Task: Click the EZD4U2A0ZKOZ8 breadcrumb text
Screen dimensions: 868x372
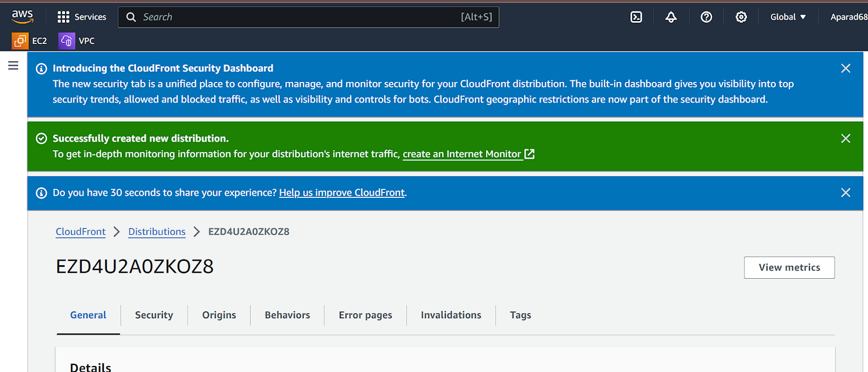Action: pos(249,232)
